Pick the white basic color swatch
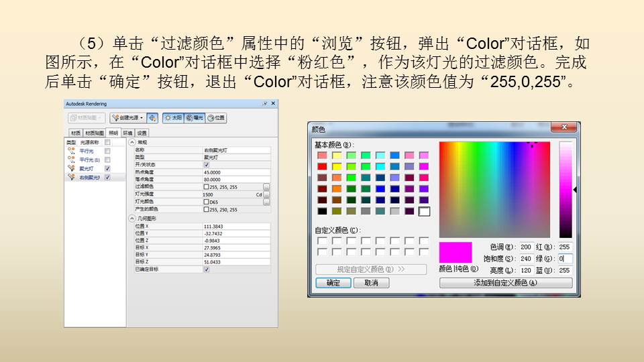The image size is (644, 362). click(424, 211)
